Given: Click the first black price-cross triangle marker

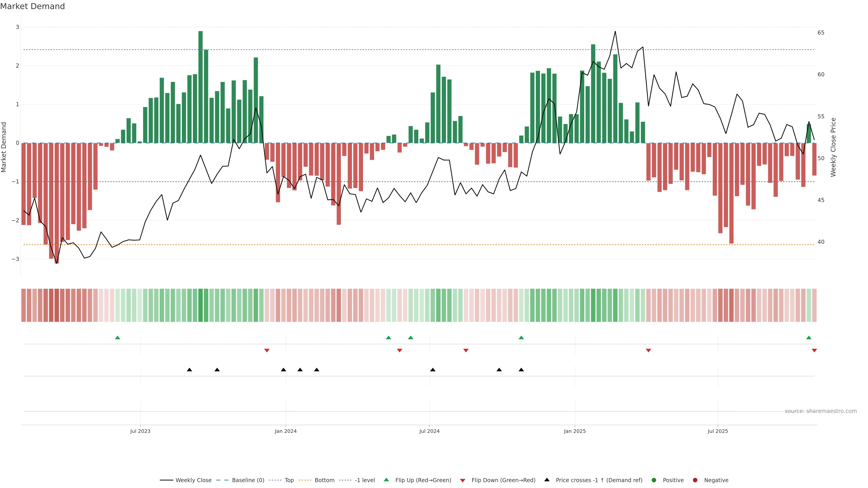Looking at the screenshot, I should [189, 370].
